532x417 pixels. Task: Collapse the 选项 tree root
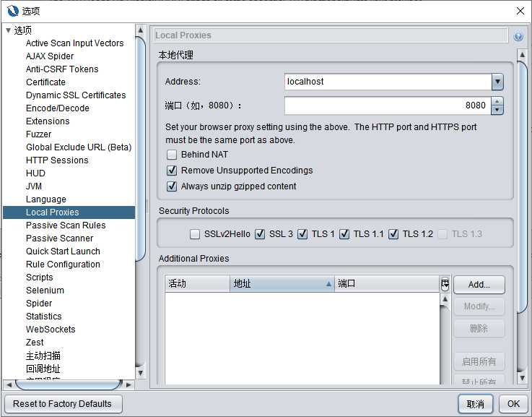[x=9, y=30]
